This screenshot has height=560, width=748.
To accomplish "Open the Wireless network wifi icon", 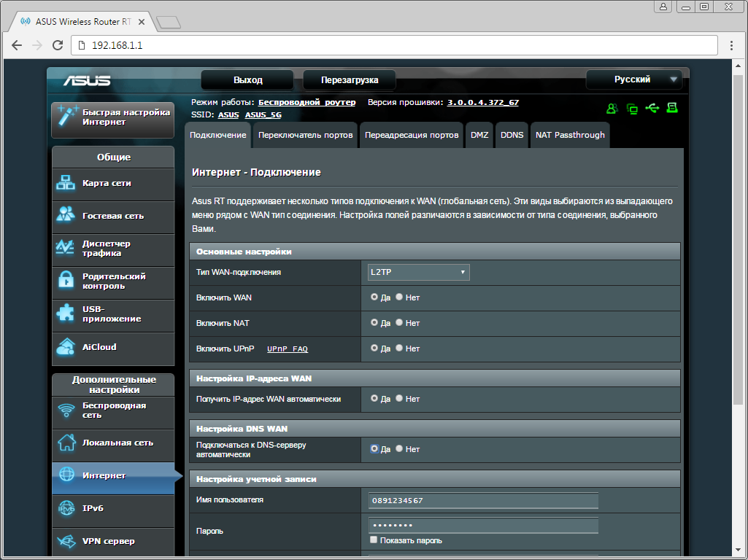I will 66,410.
